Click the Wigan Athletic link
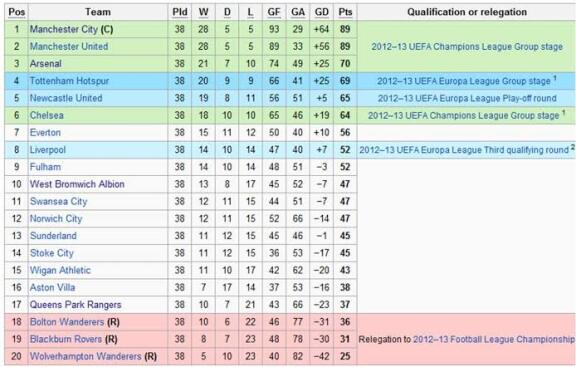576x367 pixels. click(60, 270)
